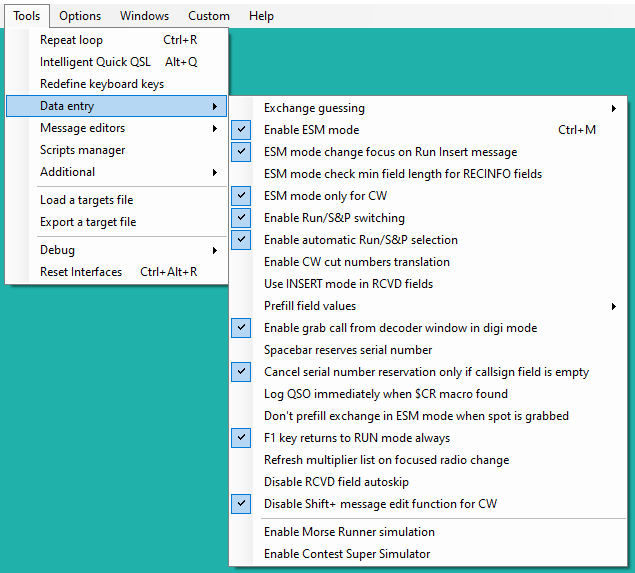Toggle F1 key returns to RUN mode
Screen dimensions: 635x573
(x=428, y=438)
